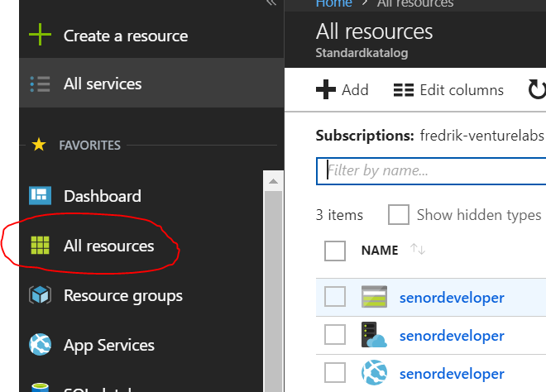The height and width of the screenshot is (392, 546).
Task: Open the second senordeveloper server resource link
Action: (x=452, y=336)
